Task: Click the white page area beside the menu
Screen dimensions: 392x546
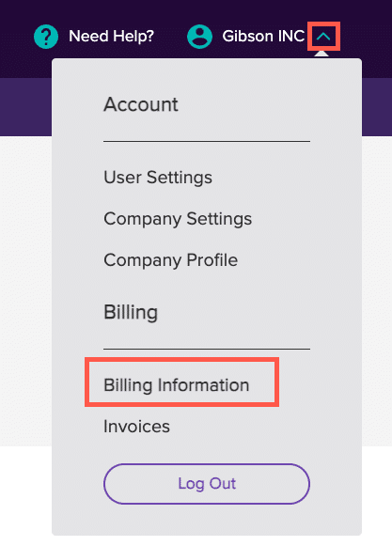Action: 25,290
